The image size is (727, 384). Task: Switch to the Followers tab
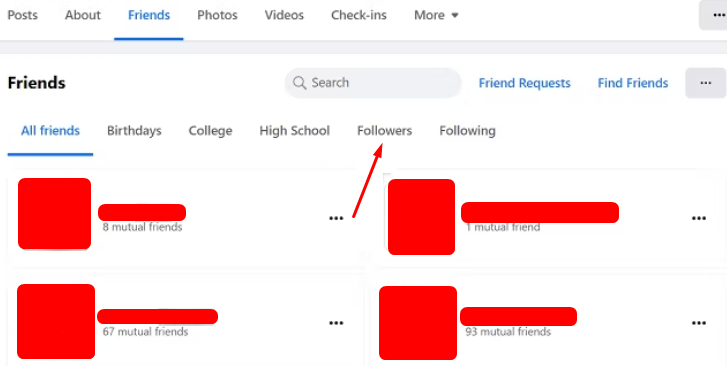pos(384,131)
